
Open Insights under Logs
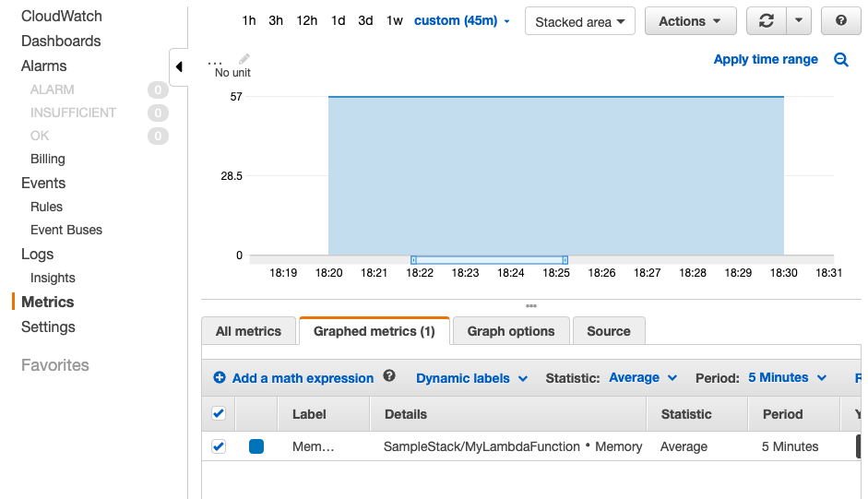point(53,278)
